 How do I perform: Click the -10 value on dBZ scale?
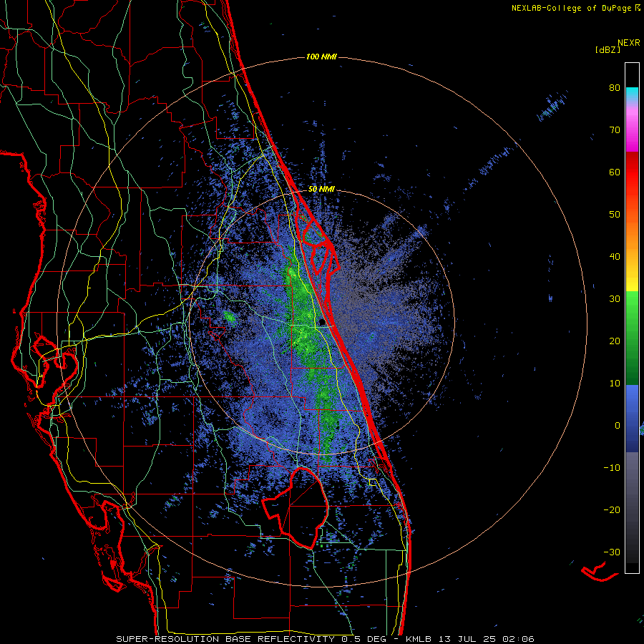(612, 468)
